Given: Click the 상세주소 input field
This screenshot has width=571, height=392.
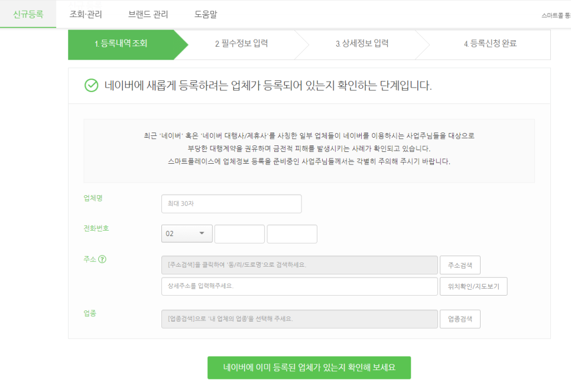Looking at the screenshot, I should (299, 286).
